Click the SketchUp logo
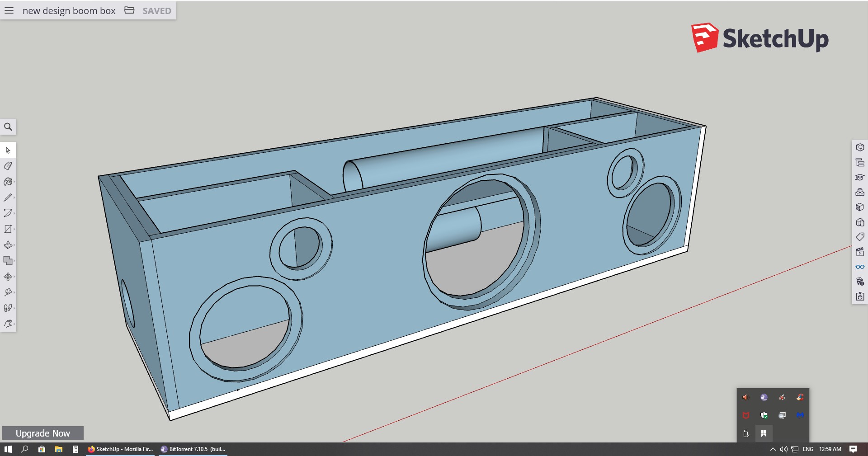Viewport: 868px width, 456px height. coord(760,38)
